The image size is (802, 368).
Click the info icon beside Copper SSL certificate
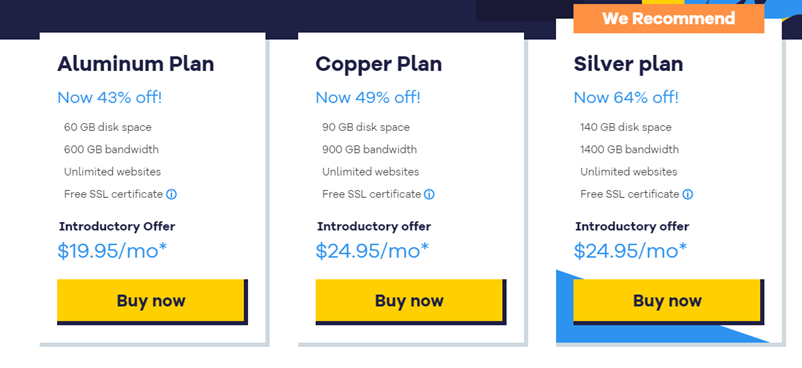click(429, 194)
